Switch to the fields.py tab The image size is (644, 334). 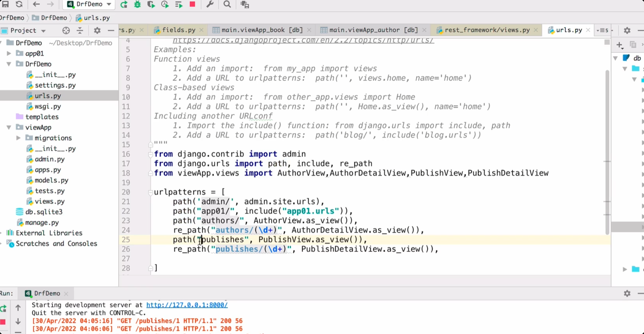[x=179, y=30]
